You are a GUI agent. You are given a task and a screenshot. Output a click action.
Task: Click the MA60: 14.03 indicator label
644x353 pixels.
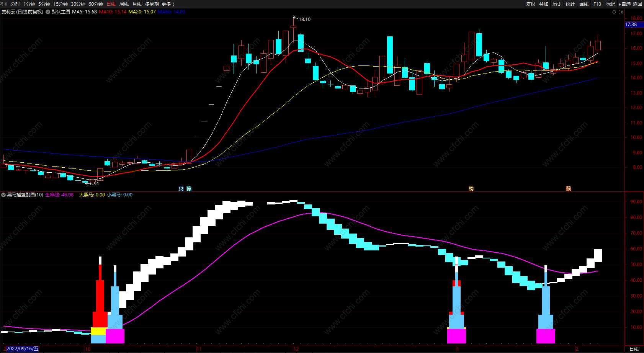tap(172, 12)
